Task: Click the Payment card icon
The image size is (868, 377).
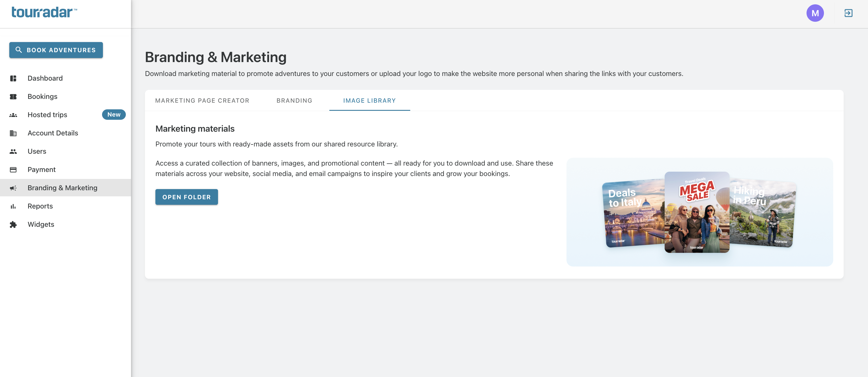Action: (13, 169)
